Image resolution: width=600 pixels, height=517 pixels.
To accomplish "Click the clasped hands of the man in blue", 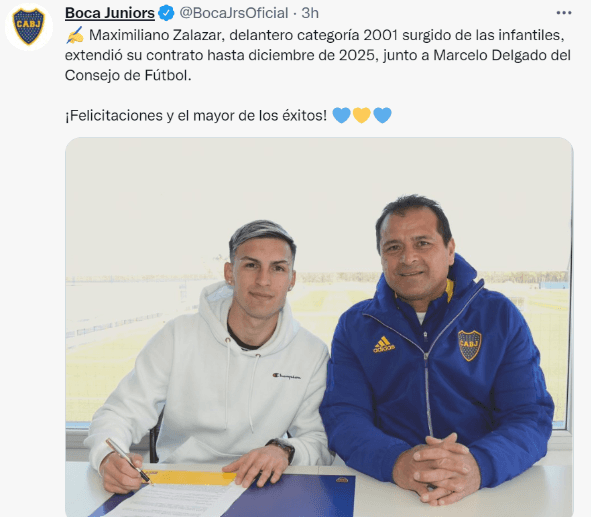I will pyautogui.click(x=439, y=466).
